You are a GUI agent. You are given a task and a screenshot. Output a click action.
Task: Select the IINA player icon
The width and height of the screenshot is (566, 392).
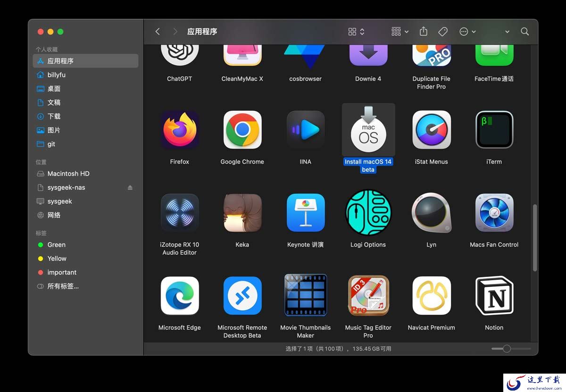(305, 130)
